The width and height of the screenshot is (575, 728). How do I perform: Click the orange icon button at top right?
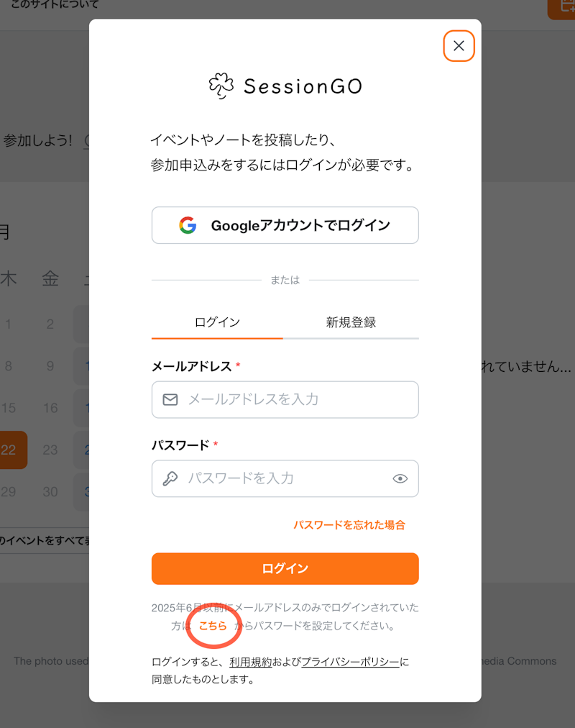pos(562,7)
